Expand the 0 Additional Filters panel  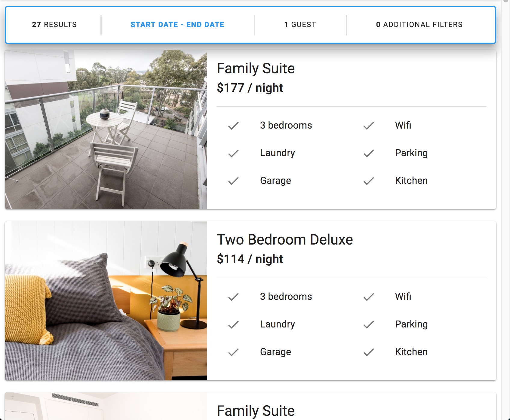pyautogui.click(x=419, y=25)
